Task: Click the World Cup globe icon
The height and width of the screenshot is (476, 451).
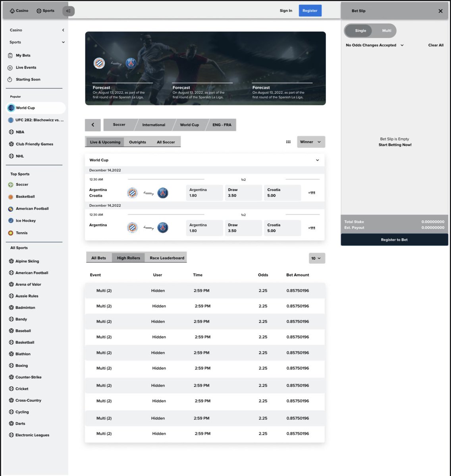Action: (11, 108)
